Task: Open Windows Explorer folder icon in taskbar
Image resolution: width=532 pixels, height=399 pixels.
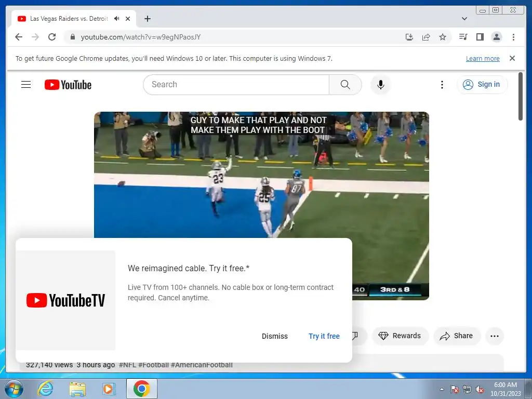Action: [77, 389]
